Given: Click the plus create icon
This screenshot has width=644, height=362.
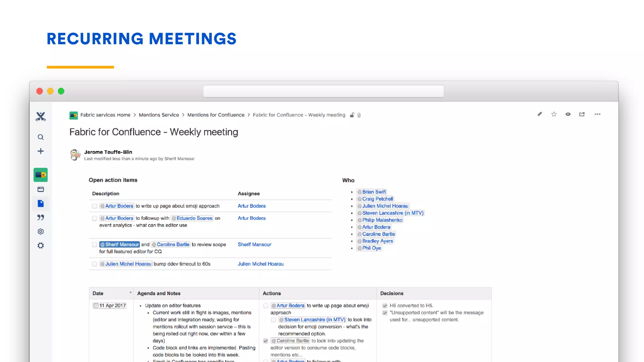Looking at the screenshot, I should coord(41,151).
